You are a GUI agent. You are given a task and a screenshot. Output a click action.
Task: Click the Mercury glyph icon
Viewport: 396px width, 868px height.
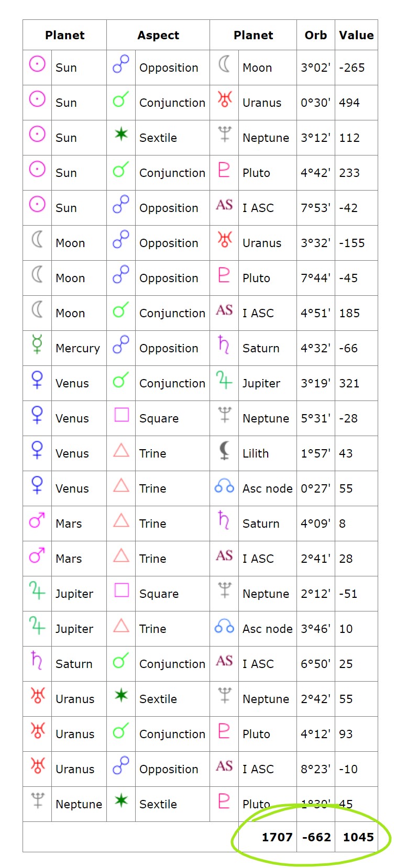37,344
